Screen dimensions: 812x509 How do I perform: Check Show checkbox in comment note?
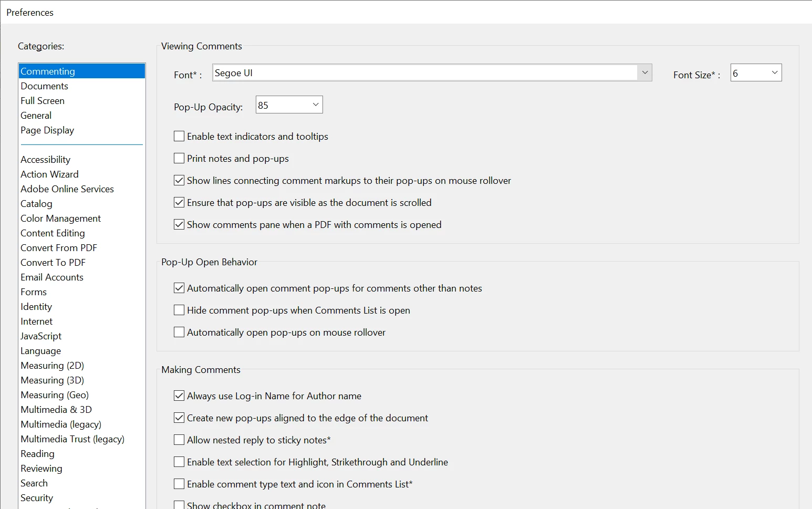179,505
